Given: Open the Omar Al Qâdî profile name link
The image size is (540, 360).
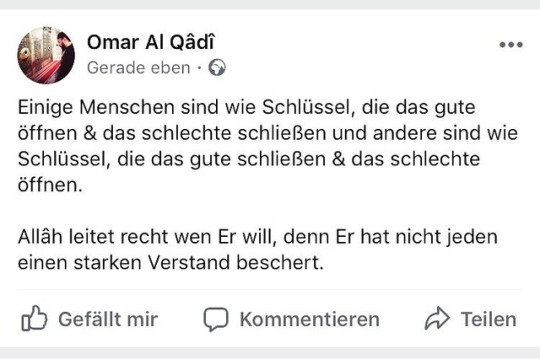Looking at the screenshot, I should click(x=150, y=42).
